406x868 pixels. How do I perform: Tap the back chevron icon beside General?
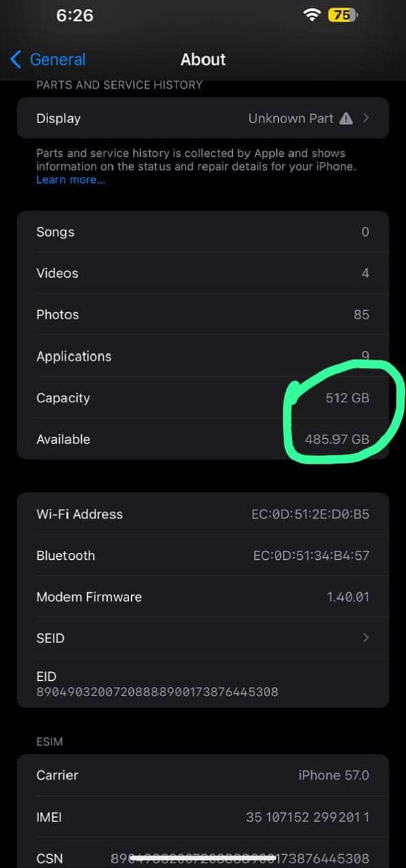pos(16,59)
